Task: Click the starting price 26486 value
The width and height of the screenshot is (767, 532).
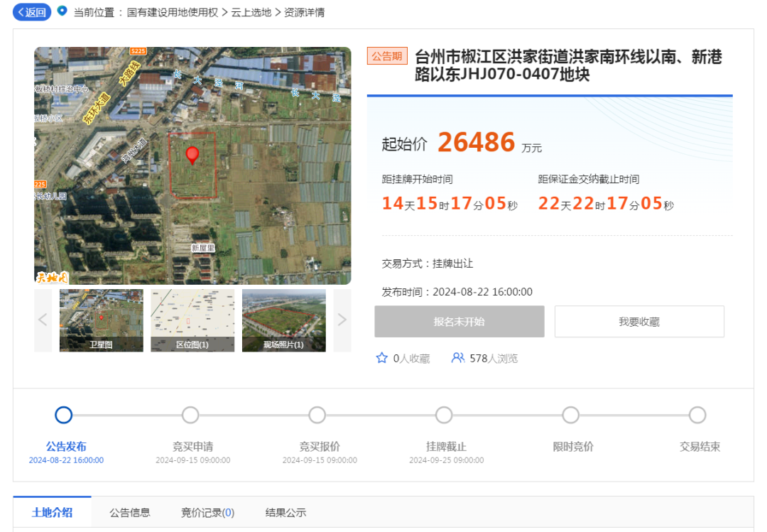Action: (x=476, y=142)
